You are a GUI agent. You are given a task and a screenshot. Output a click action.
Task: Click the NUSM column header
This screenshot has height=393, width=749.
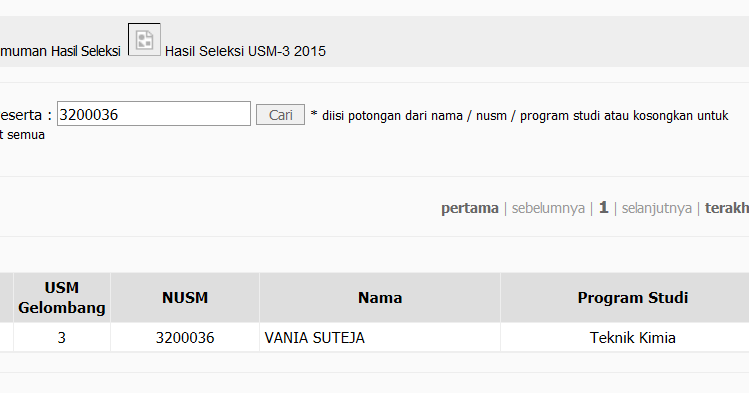click(185, 297)
